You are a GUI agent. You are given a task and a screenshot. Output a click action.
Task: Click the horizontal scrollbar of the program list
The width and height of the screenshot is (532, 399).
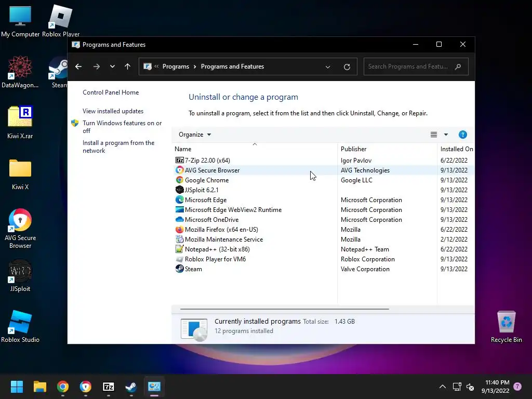point(284,309)
